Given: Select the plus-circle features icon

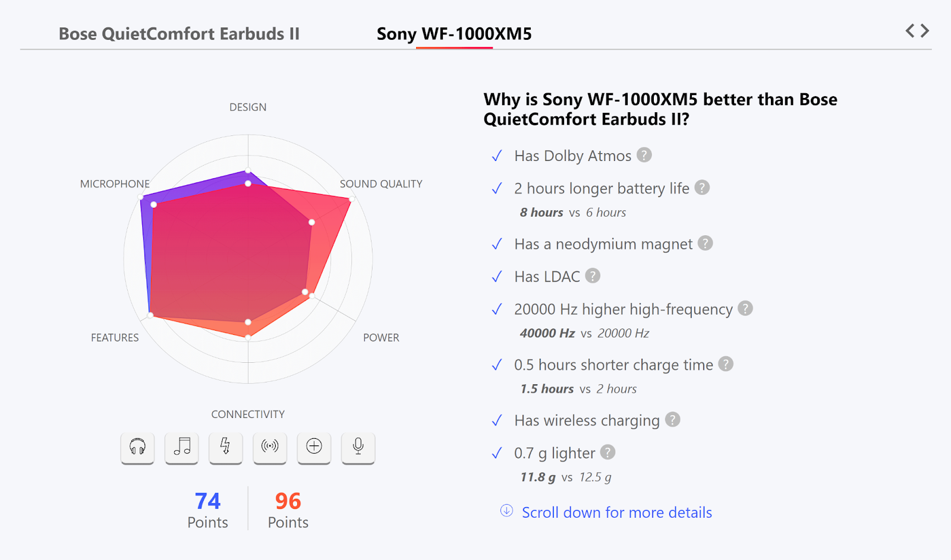Looking at the screenshot, I should click(314, 448).
